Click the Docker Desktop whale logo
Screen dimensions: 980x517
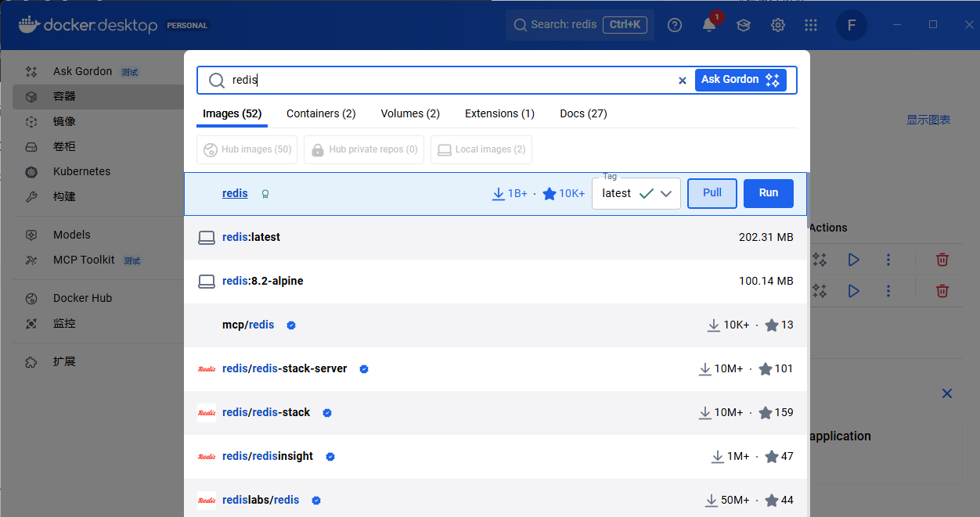click(27, 25)
